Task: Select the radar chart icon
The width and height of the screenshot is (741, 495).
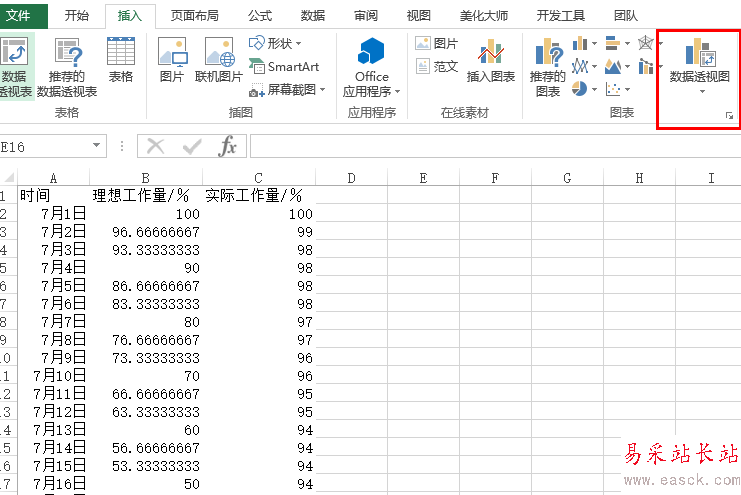Action: (x=646, y=43)
